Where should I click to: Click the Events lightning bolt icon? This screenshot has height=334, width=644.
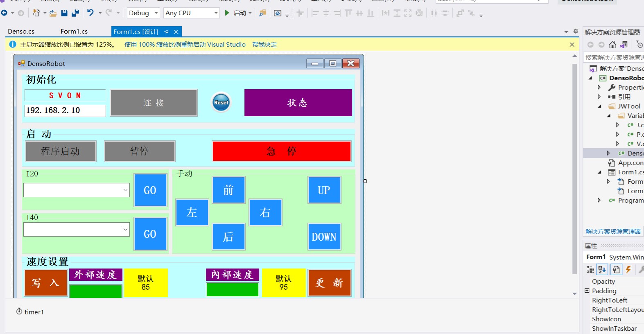[628, 269]
